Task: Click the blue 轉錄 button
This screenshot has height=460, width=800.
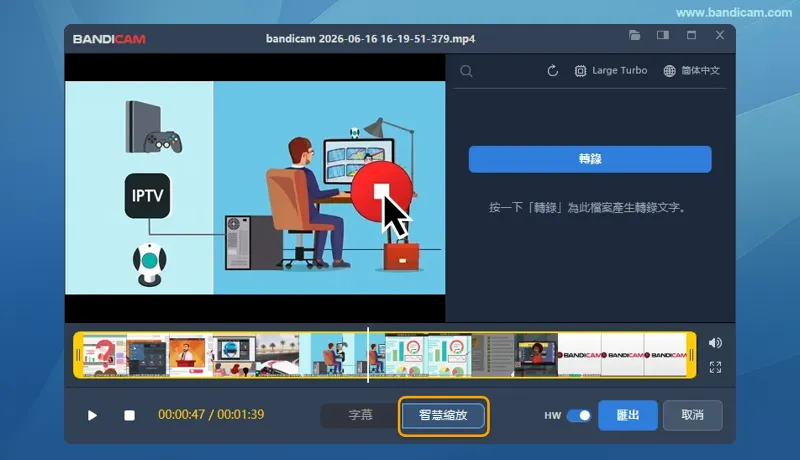Action: (590, 159)
